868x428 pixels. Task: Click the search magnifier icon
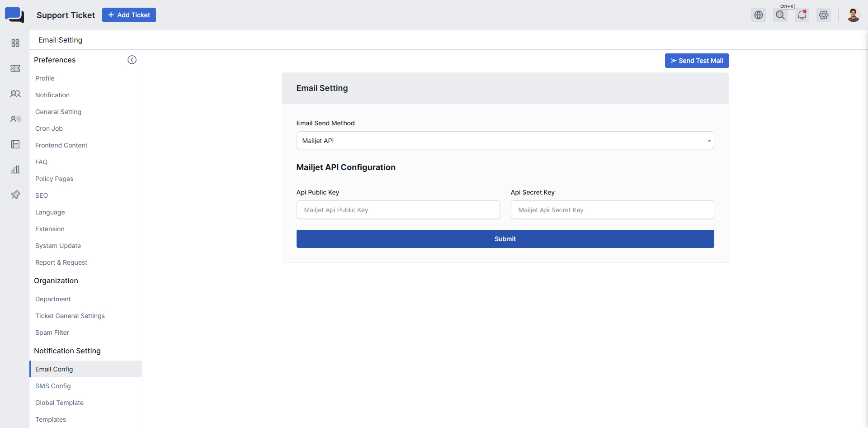click(x=780, y=15)
